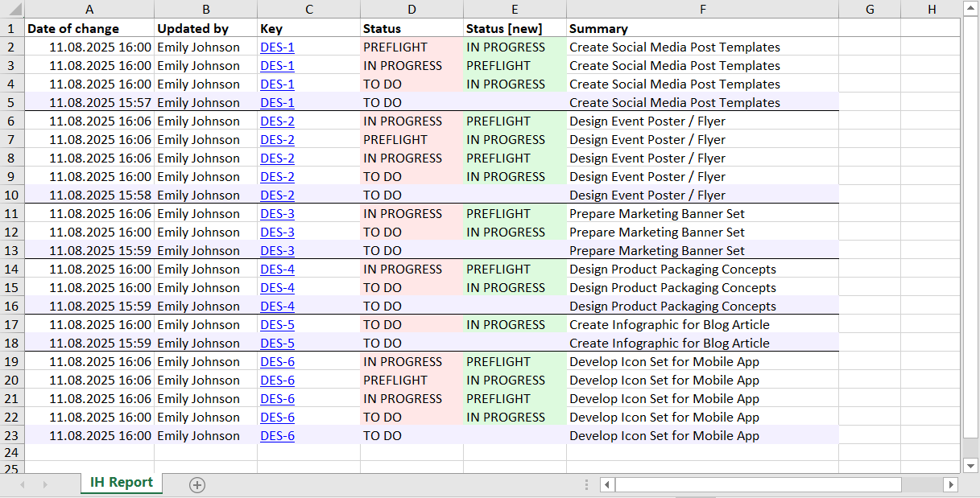The width and height of the screenshot is (980, 498).
Task: Click the three-dot tab bar resize handle
Action: tap(586, 484)
